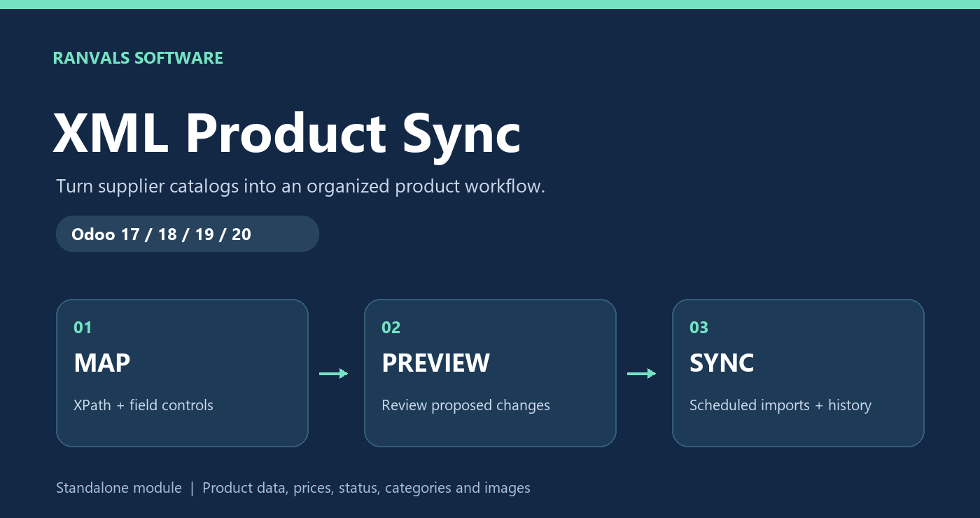Click the Review proposed changes text
980x518 pixels.
click(465, 405)
